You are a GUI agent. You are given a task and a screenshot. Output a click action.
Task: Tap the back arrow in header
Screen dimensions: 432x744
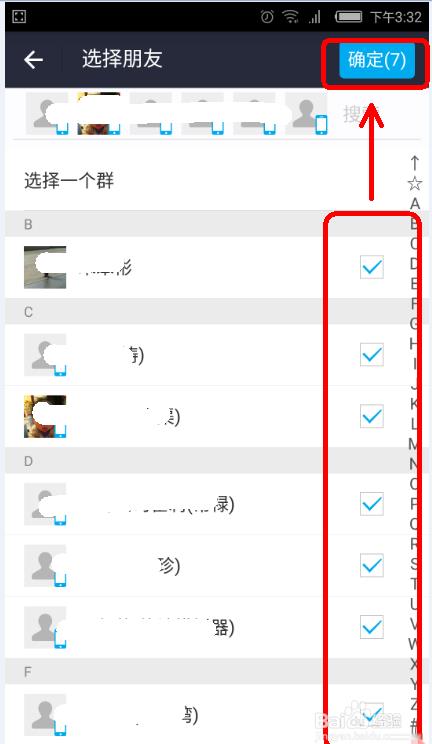point(33,60)
